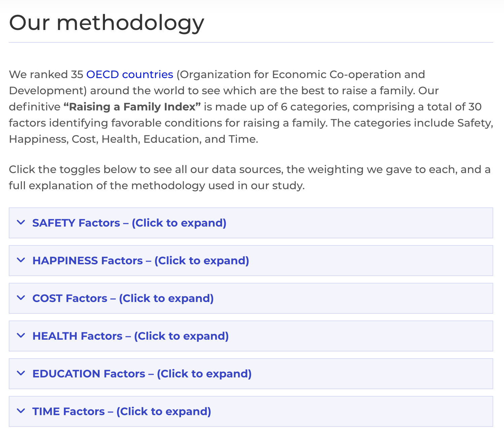504x437 pixels.
Task: Click the Our methodology page heading
Action: point(107,22)
